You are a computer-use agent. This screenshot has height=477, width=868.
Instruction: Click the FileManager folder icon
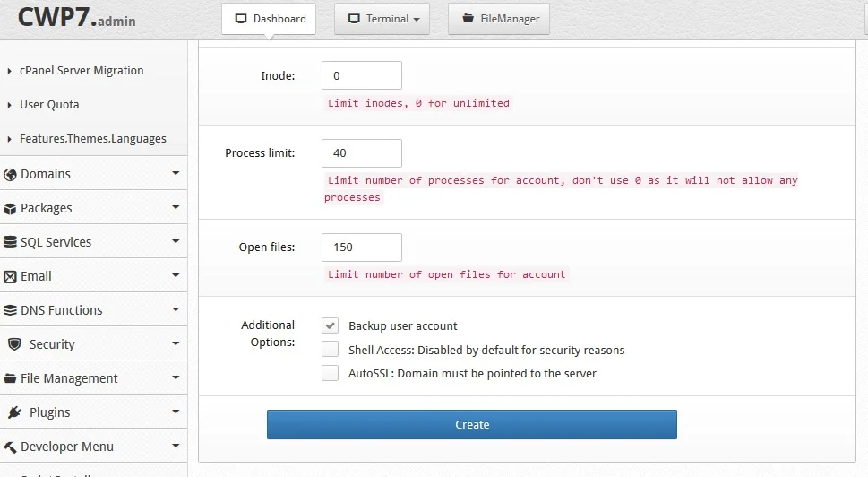point(468,18)
